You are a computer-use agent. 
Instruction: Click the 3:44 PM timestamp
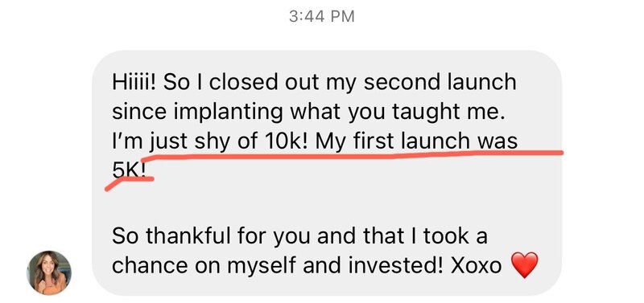click(x=321, y=16)
